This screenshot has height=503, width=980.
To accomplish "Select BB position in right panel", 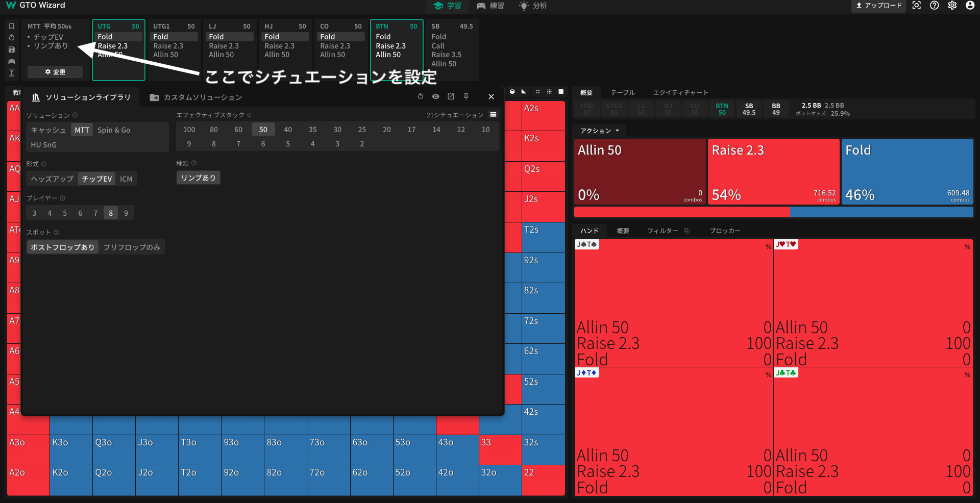I will click(x=776, y=109).
